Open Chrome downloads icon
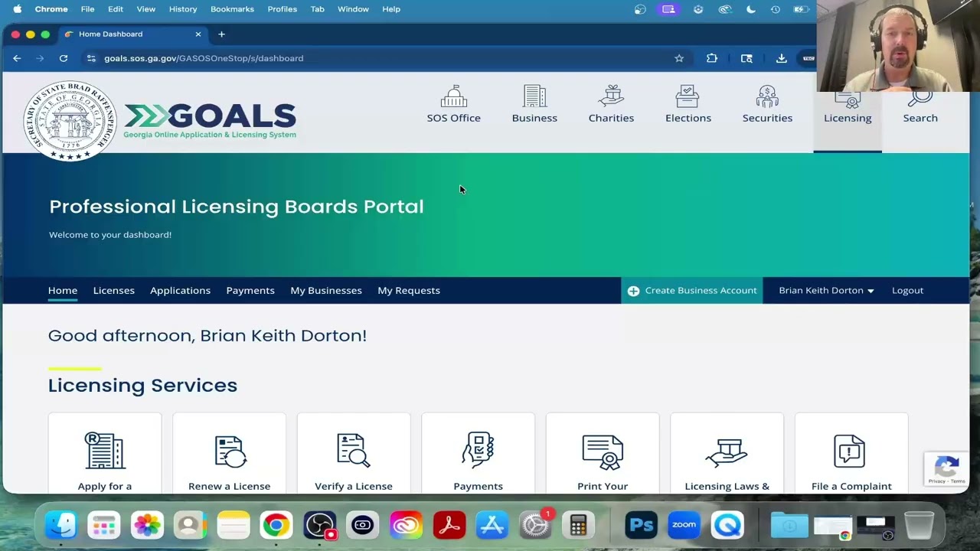The width and height of the screenshot is (980, 551). pyautogui.click(x=781, y=58)
